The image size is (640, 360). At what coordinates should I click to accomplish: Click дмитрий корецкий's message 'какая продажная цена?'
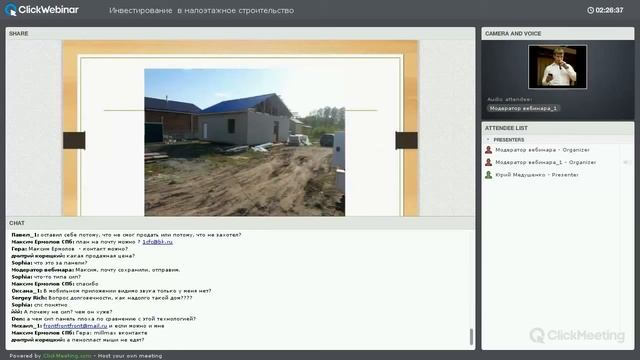click(73, 256)
